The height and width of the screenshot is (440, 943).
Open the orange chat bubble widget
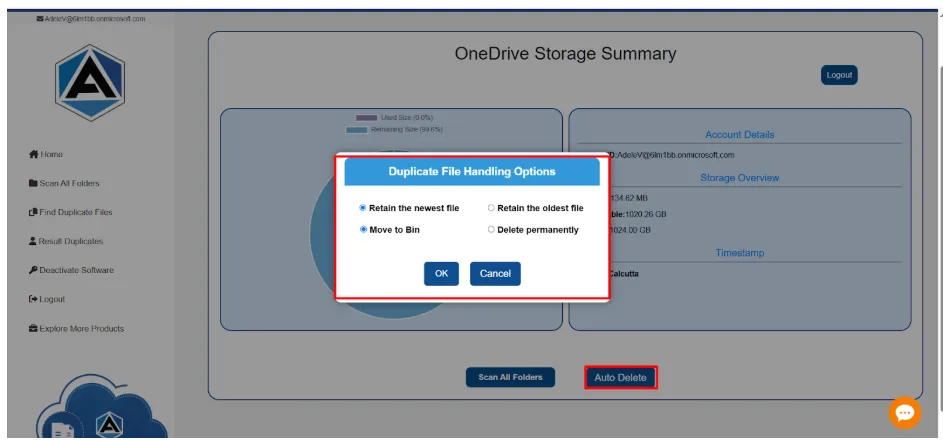[904, 412]
